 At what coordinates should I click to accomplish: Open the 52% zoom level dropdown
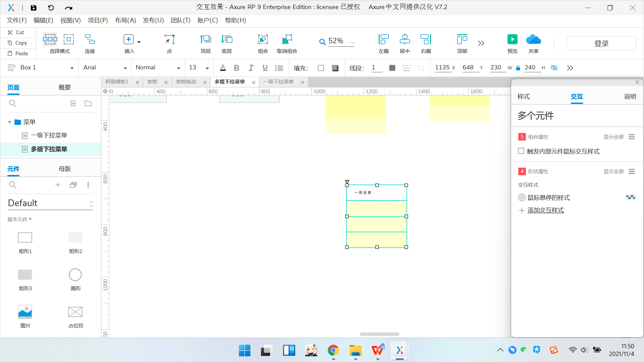[x=352, y=43]
